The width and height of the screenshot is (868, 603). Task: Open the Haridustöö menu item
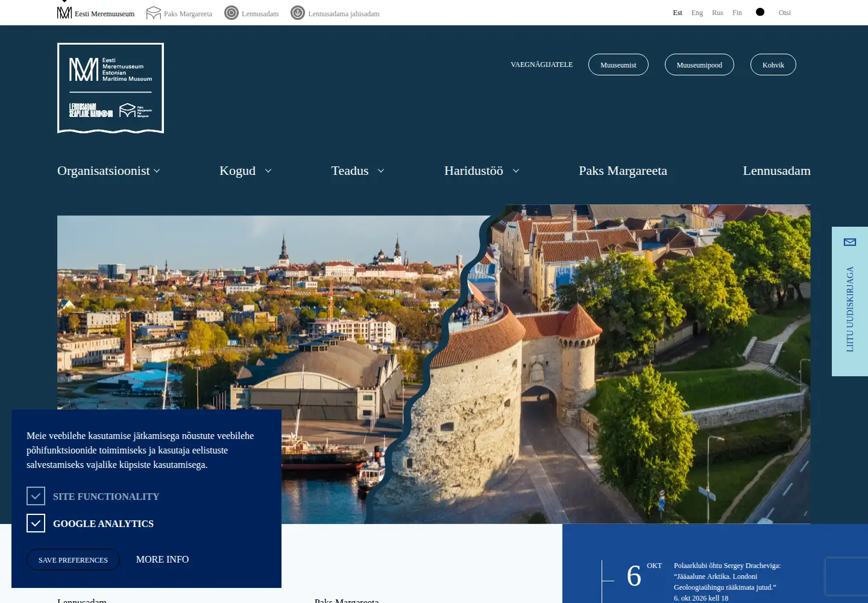pyautogui.click(x=474, y=171)
